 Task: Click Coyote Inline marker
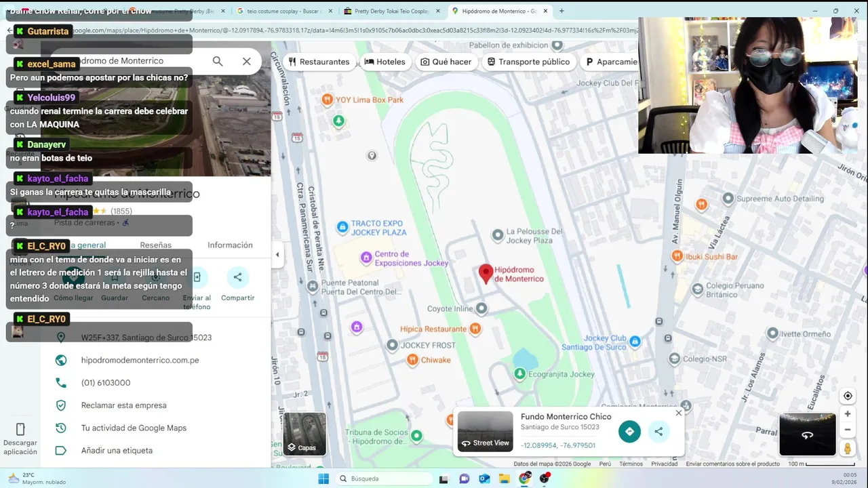(x=481, y=308)
